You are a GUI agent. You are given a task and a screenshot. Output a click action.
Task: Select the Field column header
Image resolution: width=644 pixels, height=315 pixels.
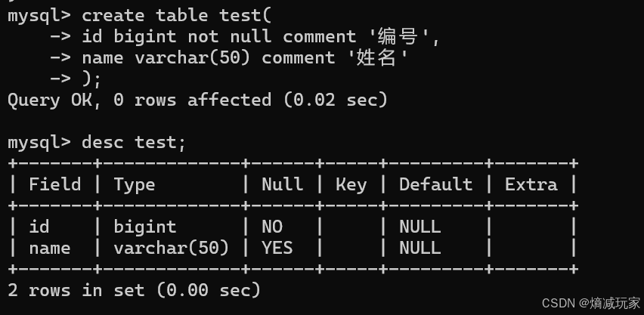[x=55, y=184]
